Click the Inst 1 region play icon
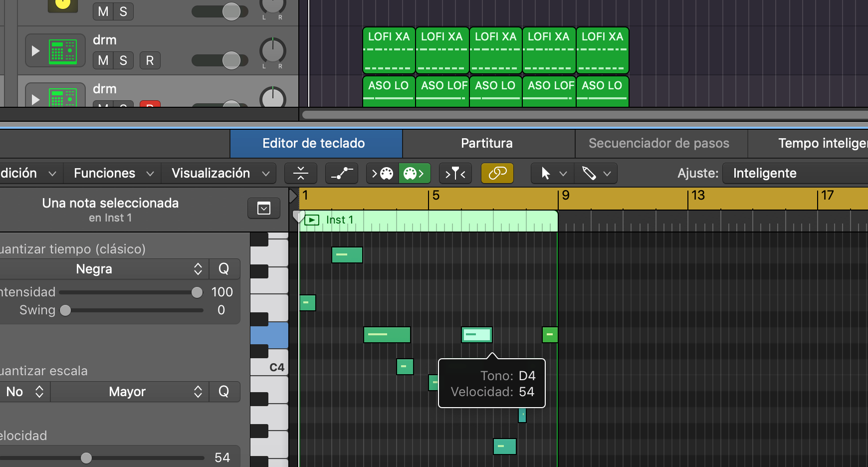Image resolution: width=868 pixels, height=467 pixels. click(x=312, y=220)
